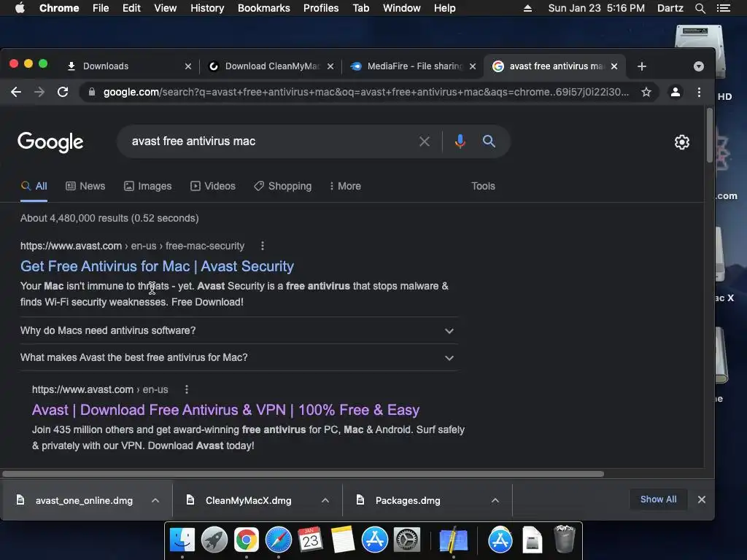The image size is (747, 560).
Task: Clear the Google search box text
Action: click(x=424, y=141)
